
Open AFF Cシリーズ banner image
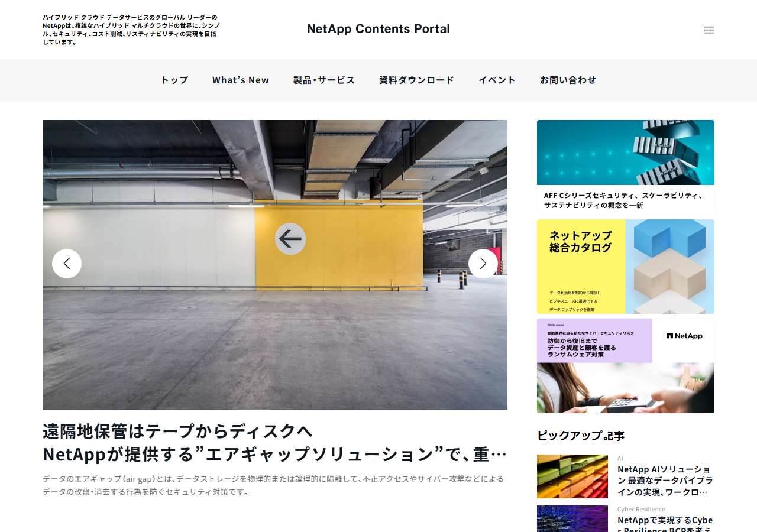coord(626,153)
